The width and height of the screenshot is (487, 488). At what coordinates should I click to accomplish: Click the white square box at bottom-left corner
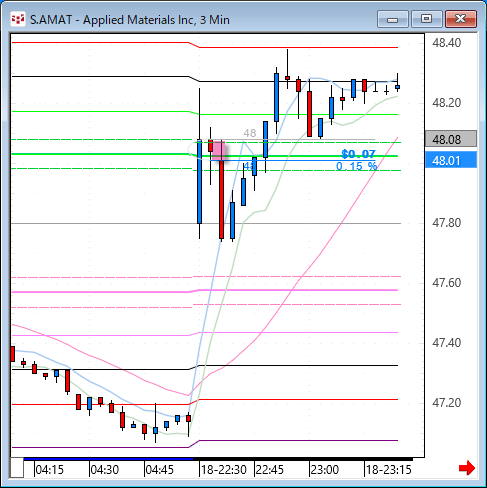point(17,468)
